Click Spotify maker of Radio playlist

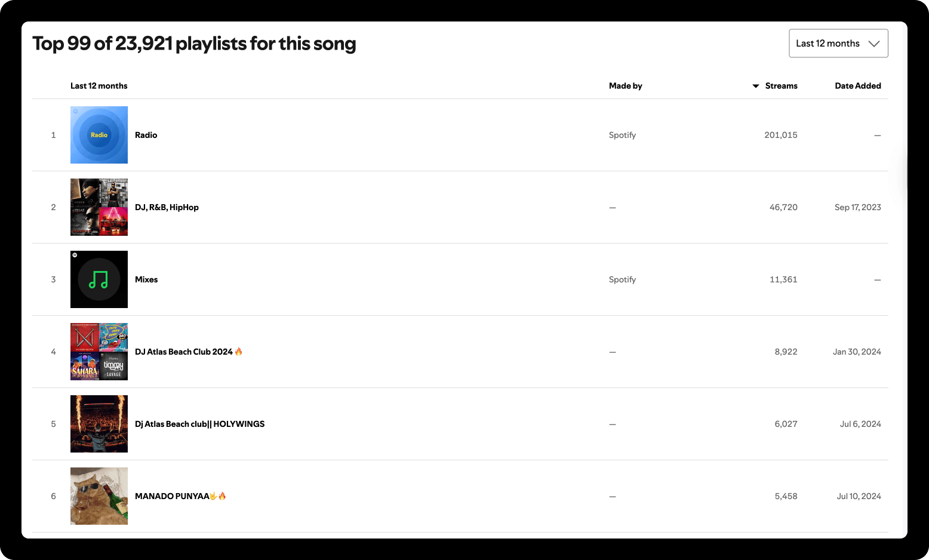pos(622,135)
